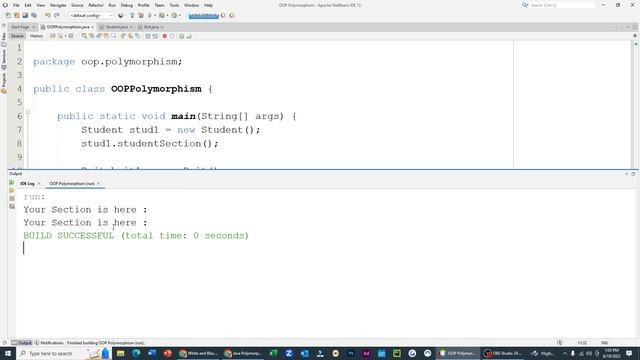
Task: Open the Projects side panel
Action: tap(4, 82)
